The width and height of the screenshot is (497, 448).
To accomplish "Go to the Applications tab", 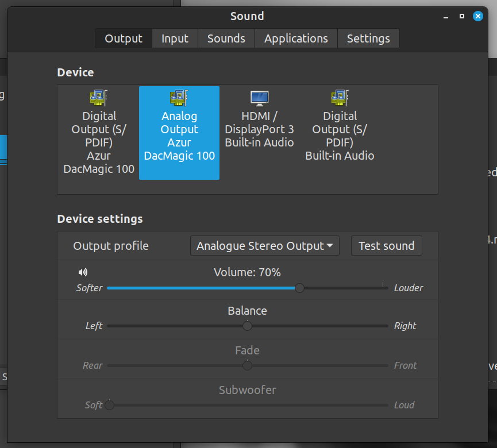I will (x=296, y=38).
